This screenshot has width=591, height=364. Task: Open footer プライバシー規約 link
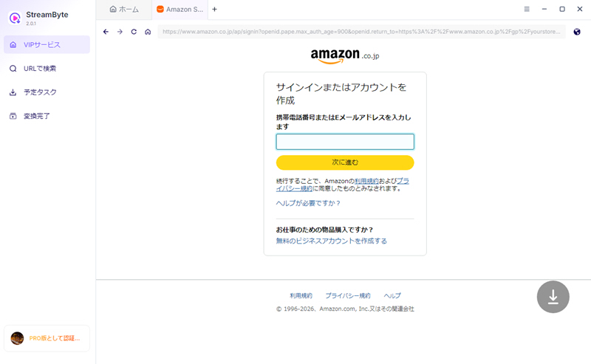click(x=348, y=296)
